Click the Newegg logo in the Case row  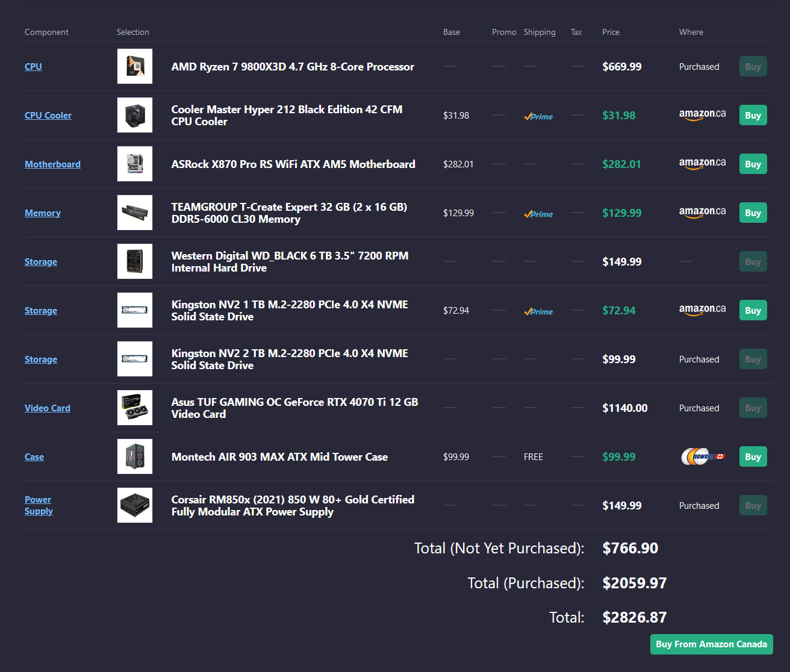pos(702,456)
